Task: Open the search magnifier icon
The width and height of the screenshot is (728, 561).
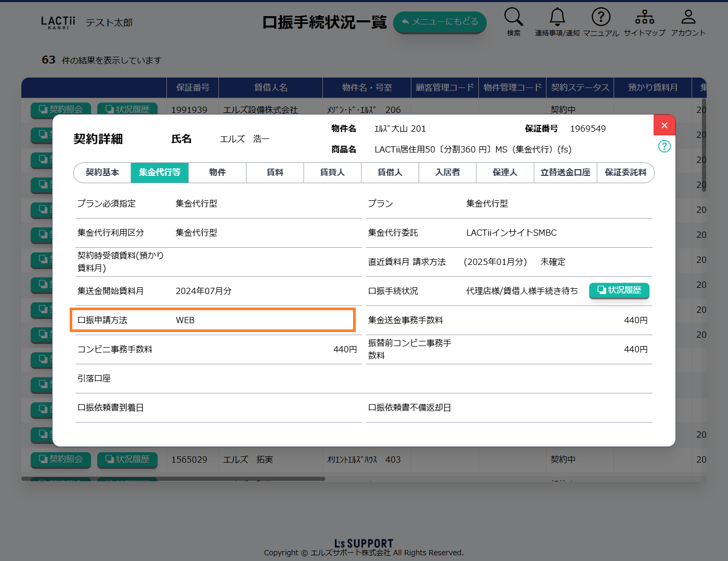Action: pyautogui.click(x=513, y=17)
